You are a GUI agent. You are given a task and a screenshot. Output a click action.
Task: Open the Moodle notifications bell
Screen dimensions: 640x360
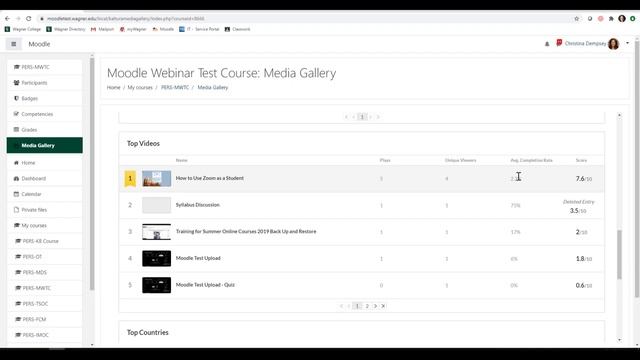point(547,44)
